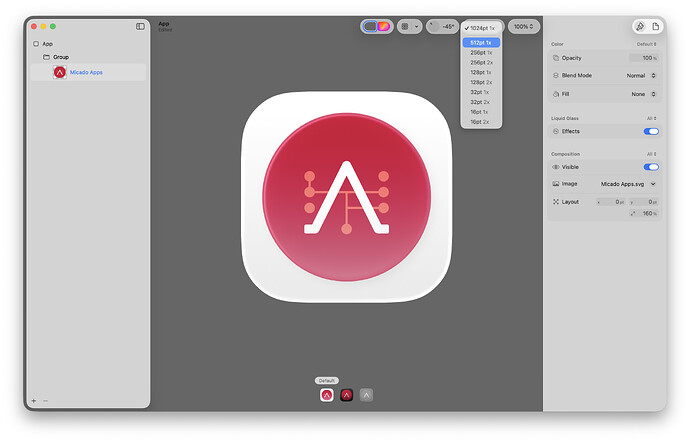Select the Dark appearance icon preview
The height and width of the screenshot is (442, 690).
(346, 395)
